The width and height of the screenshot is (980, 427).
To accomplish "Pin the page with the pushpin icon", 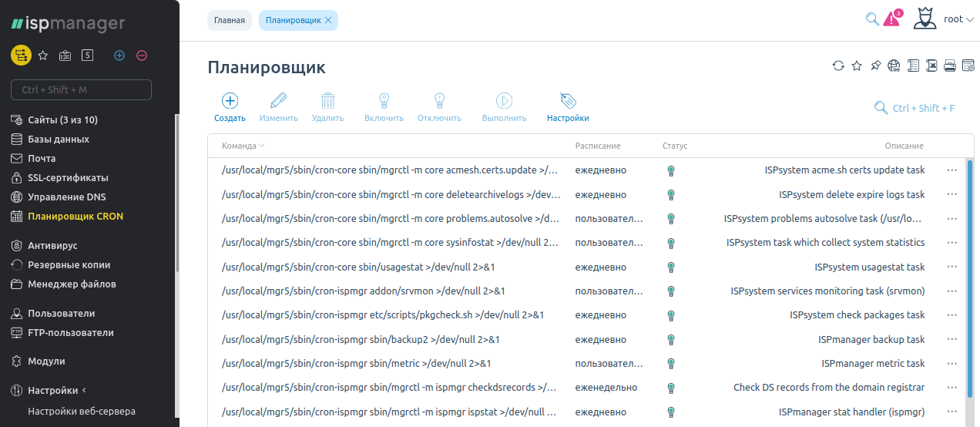I will tap(875, 66).
